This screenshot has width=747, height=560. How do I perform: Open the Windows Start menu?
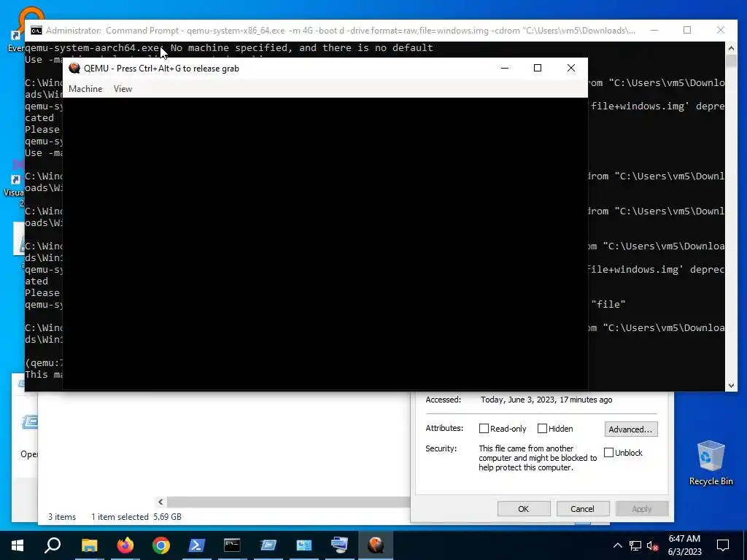[18, 545]
